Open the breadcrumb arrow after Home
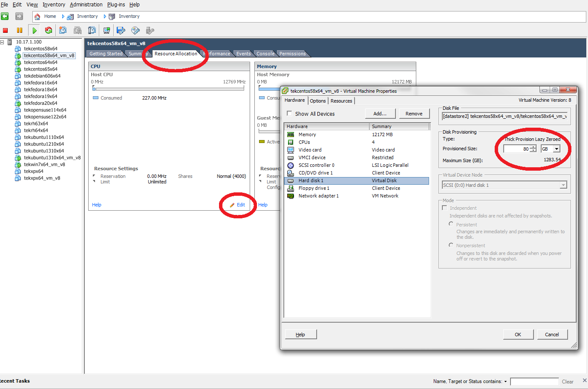588x389 pixels. click(63, 17)
